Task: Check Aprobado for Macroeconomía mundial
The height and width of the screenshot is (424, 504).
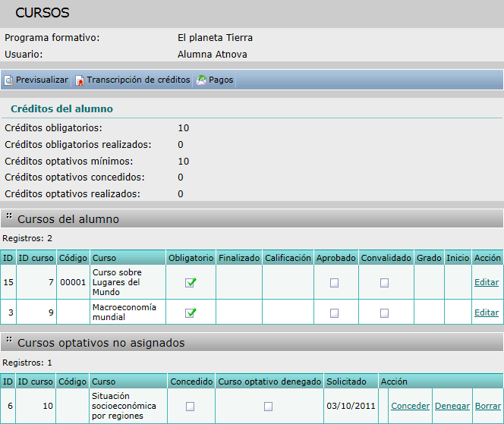Action: tap(334, 313)
